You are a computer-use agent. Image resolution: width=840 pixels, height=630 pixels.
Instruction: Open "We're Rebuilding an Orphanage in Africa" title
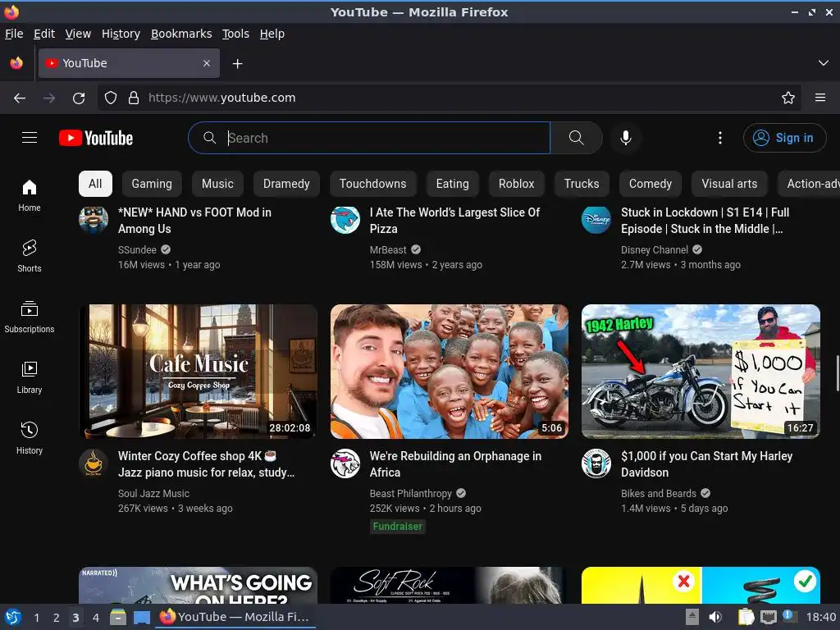455,464
